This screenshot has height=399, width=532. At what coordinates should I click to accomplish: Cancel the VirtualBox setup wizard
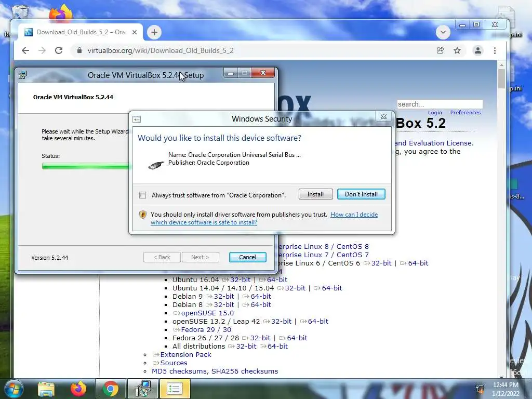247,257
